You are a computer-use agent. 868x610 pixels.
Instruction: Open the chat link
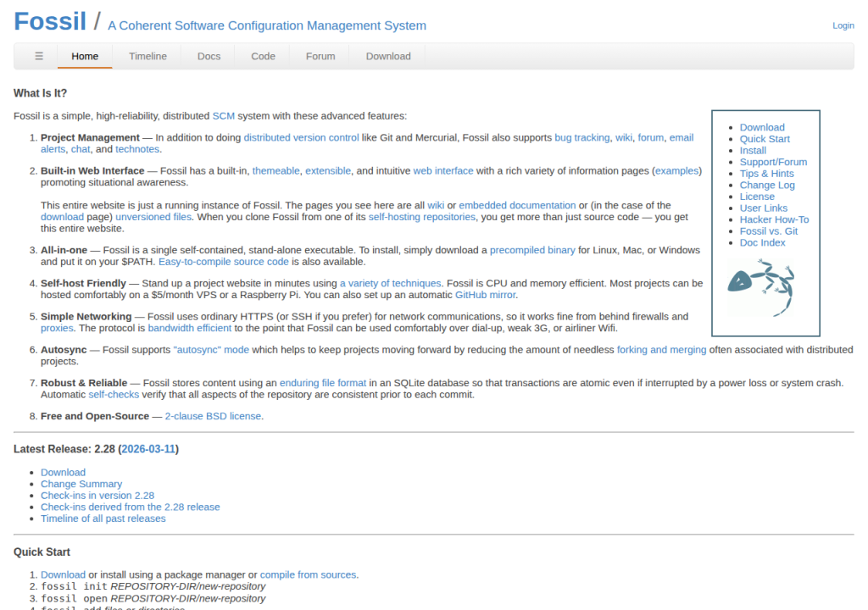(81, 149)
